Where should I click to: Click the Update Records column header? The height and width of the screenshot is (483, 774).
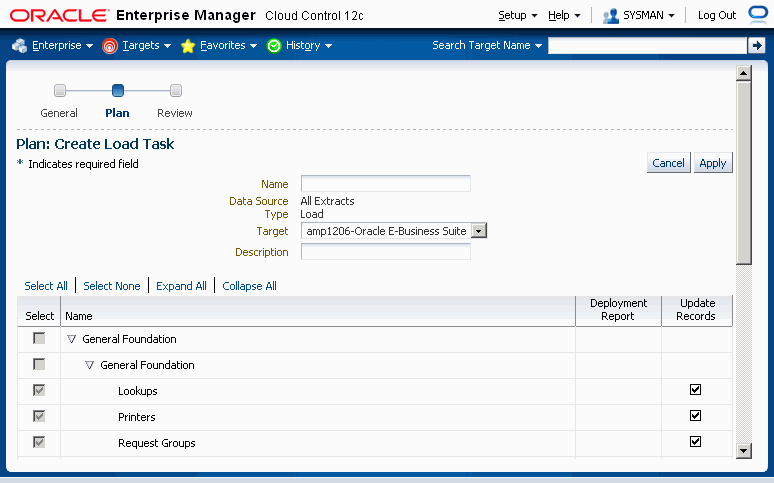[x=696, y=310]
